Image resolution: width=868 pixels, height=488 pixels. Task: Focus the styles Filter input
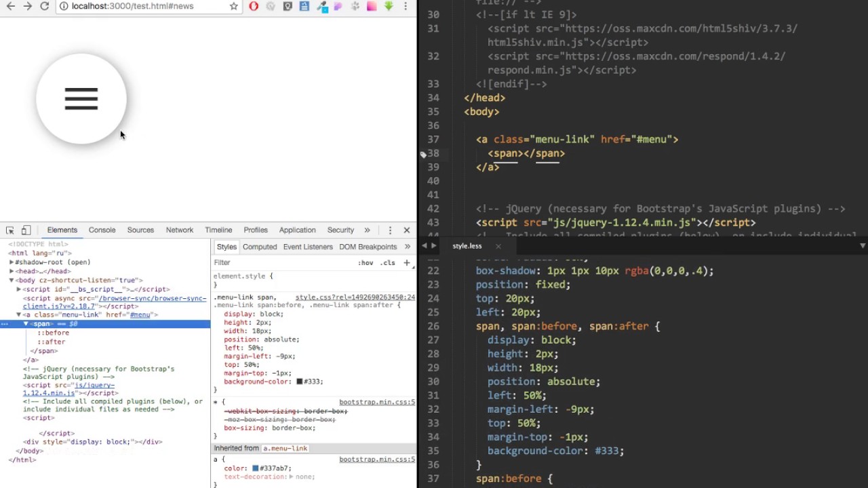(x=281, y=262)
